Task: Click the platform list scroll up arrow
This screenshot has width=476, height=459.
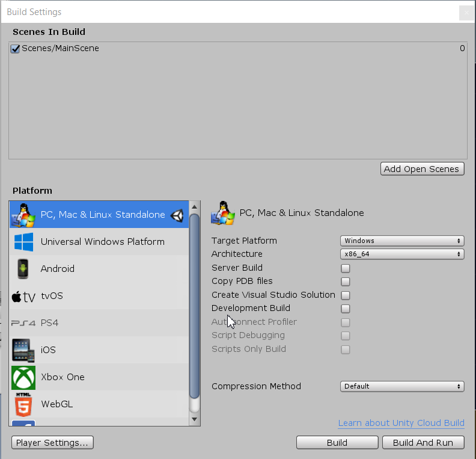Action: [195, 207]
